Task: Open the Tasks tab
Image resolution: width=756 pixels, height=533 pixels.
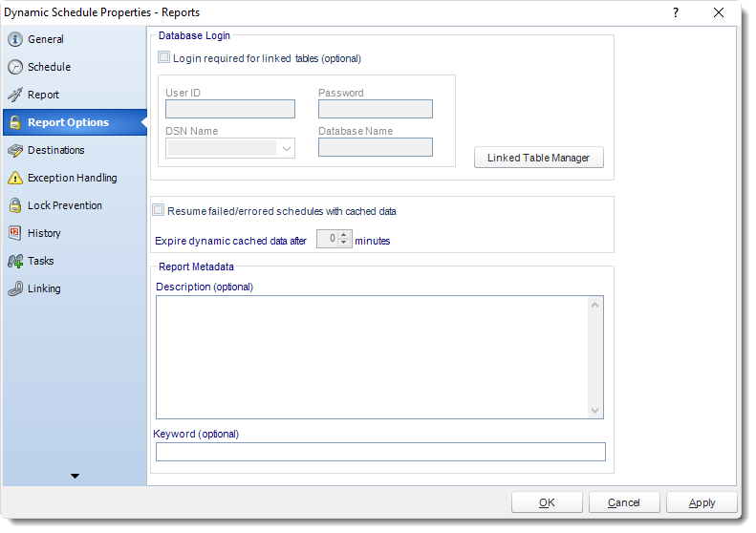Action: [75, 261]
